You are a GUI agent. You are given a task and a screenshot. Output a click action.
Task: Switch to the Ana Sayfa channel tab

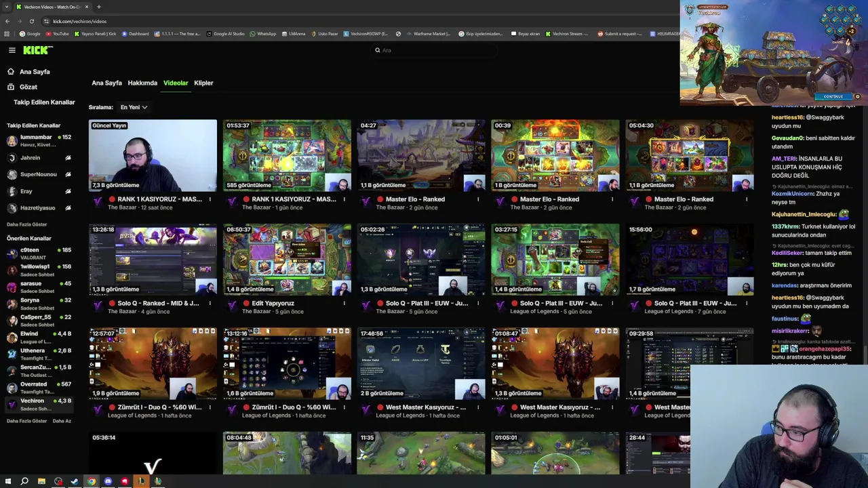tap(106, 83)
